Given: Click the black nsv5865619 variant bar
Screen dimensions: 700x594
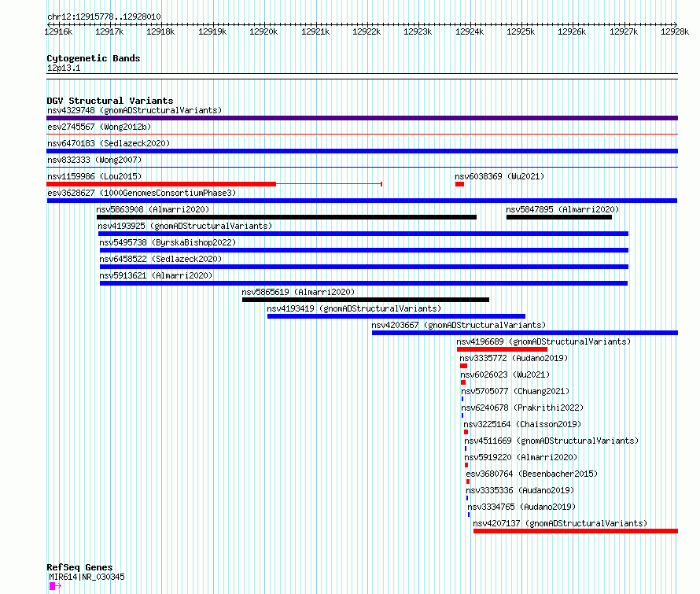Looking at the screenshot, I should [x=366, y=300].
